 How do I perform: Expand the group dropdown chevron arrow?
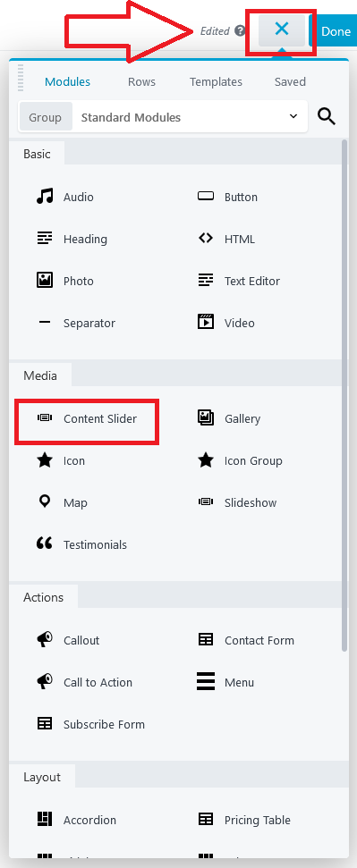pos(293,116)
